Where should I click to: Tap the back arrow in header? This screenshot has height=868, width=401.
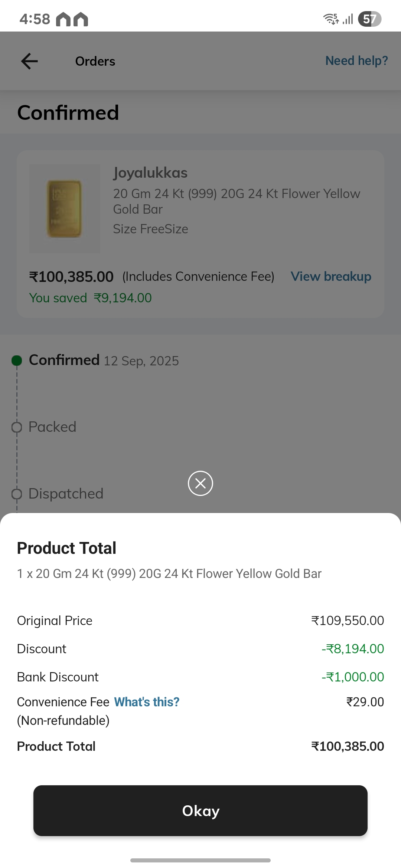coord(30,61)
